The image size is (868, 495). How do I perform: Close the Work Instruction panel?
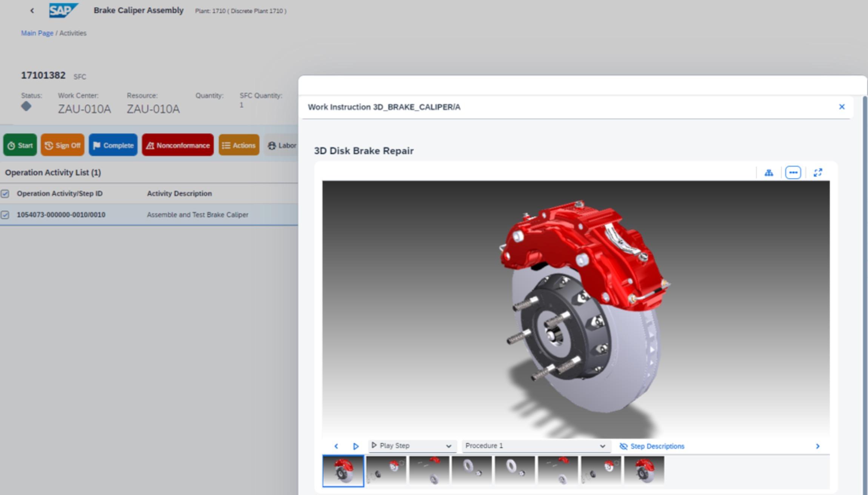point(842,107)
